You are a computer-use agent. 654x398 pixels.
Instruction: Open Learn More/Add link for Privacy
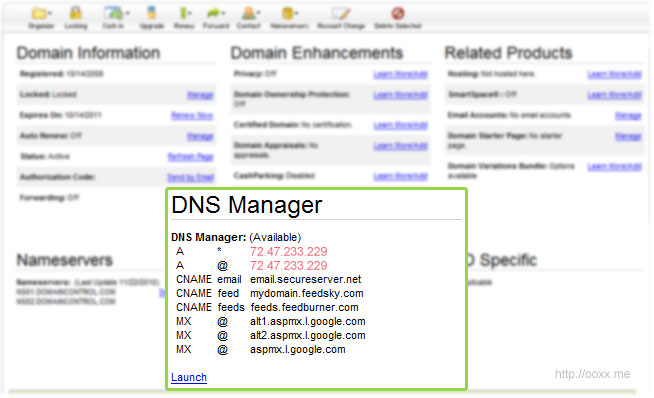(x=400, y=75)
